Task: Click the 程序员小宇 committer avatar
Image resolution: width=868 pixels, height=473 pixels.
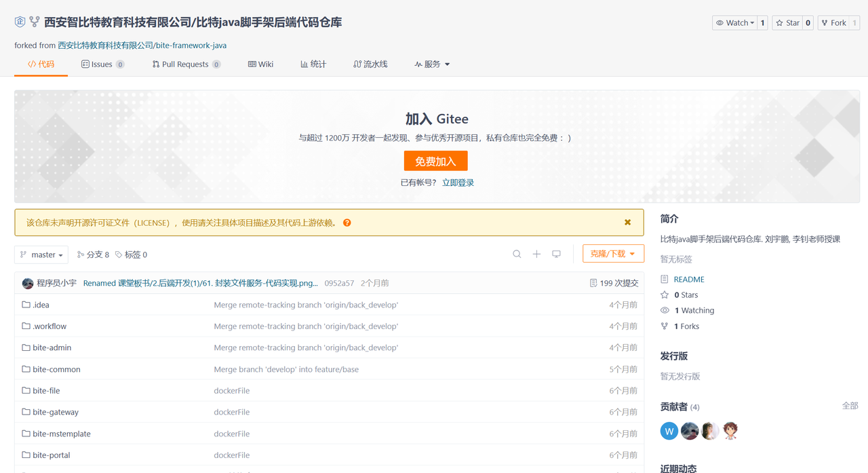Action: click(28, 283)
